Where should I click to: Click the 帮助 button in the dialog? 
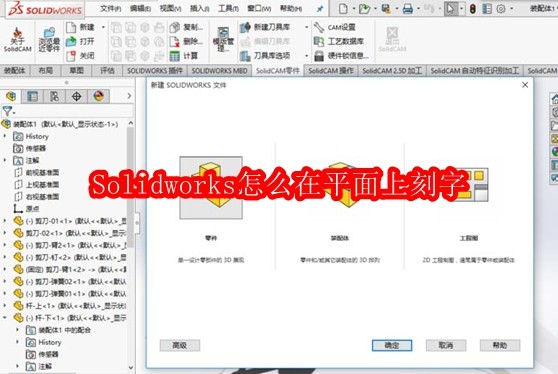tap(500, 345)
